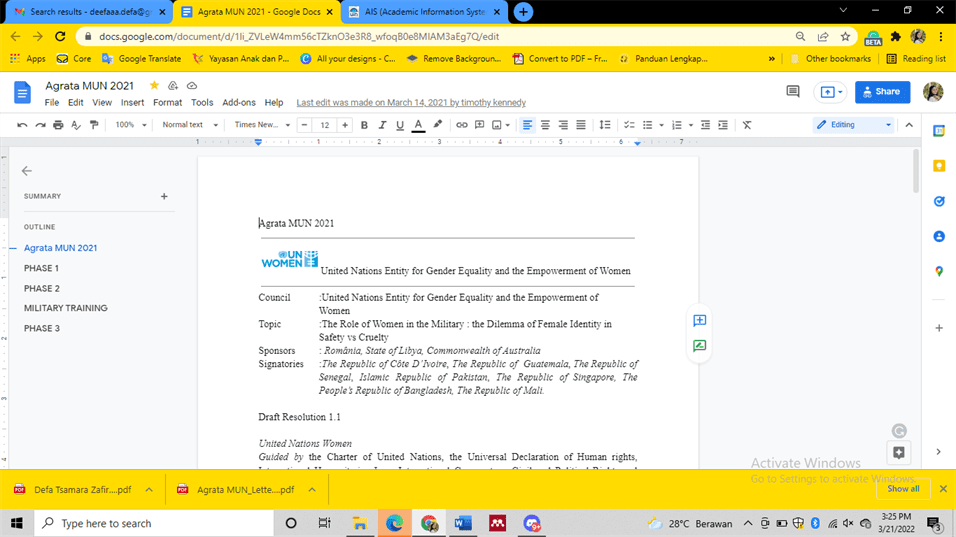Toggle bold formatting
The image size is (956, 537).
pos(364,125)
